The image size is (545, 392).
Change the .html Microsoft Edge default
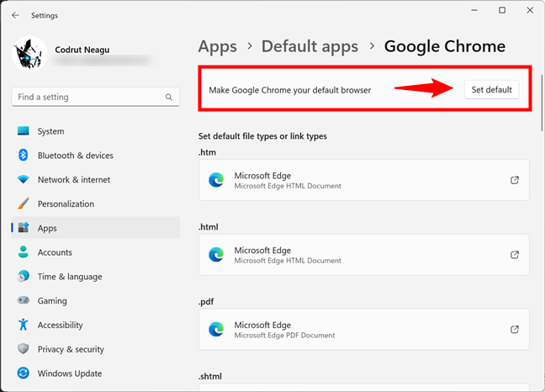click(x=363, y=254)
